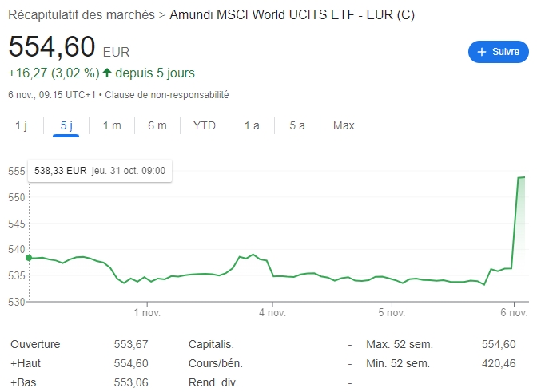545x392 pixels.
Task: Click the green start point on chart
Action: pyautogui.click(x=29, y=258)
